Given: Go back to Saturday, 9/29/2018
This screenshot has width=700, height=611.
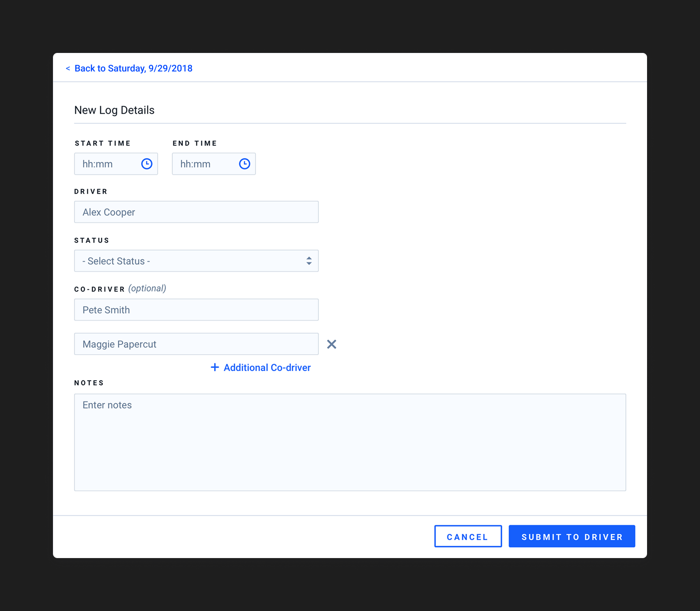Looking at the screenshot, I should pos(133,68).
